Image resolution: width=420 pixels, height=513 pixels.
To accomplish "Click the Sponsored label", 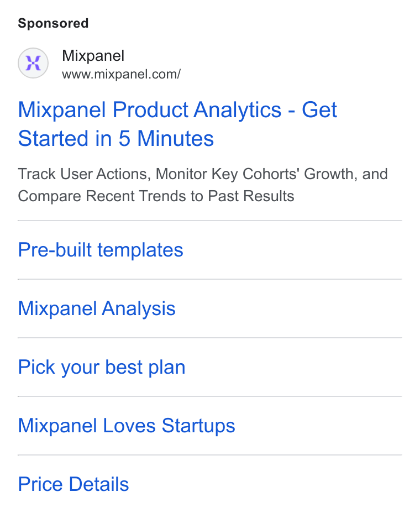I will click(x=53, y=23).
